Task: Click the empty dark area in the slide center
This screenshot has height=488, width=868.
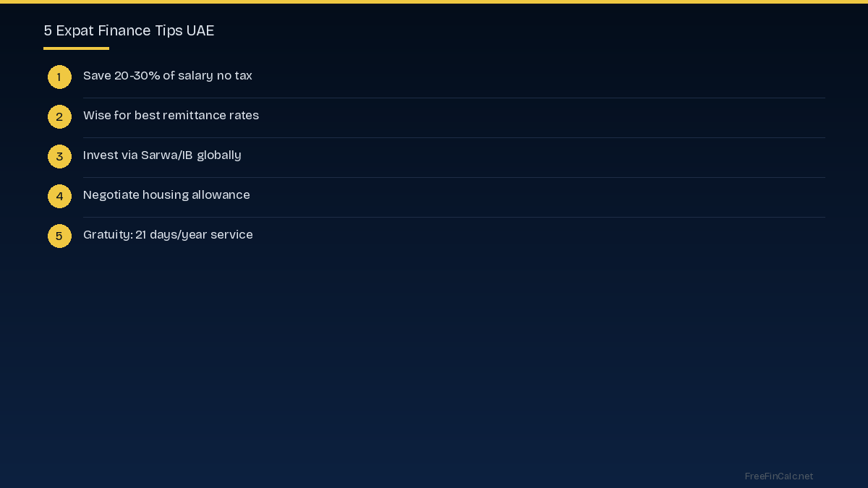Action: click(434, 347)
